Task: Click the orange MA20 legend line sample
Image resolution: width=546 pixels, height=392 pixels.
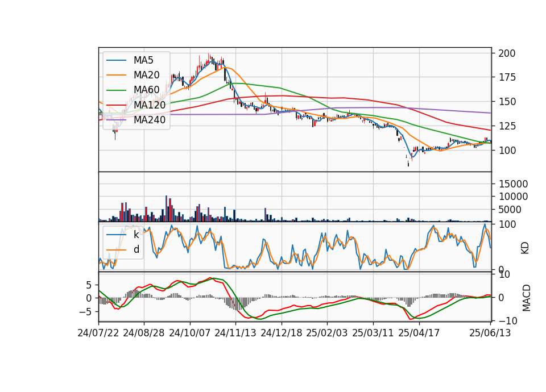Action: 116,75
